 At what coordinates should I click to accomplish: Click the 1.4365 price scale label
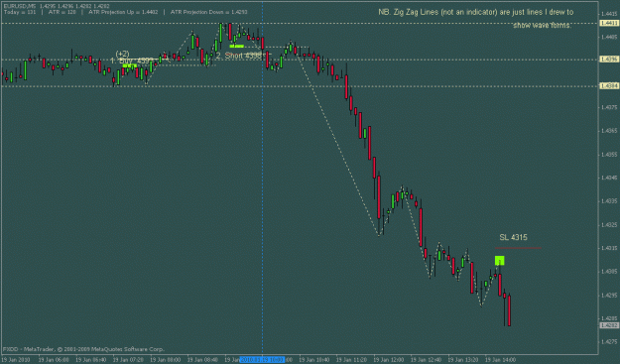coord(609,131)
